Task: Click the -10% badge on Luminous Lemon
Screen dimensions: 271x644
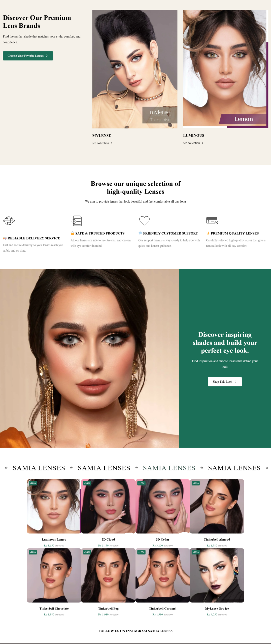Action: click(x=33, y=483)
